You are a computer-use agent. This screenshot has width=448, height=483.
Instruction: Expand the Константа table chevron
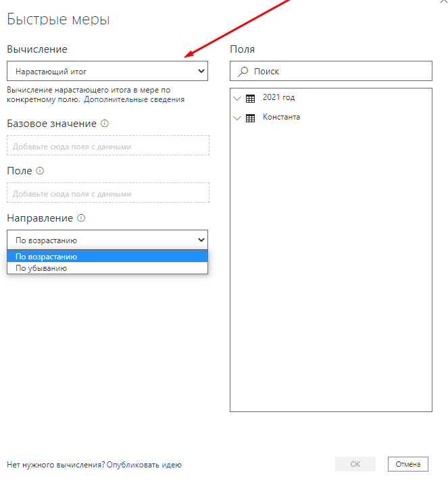[237, 118]
